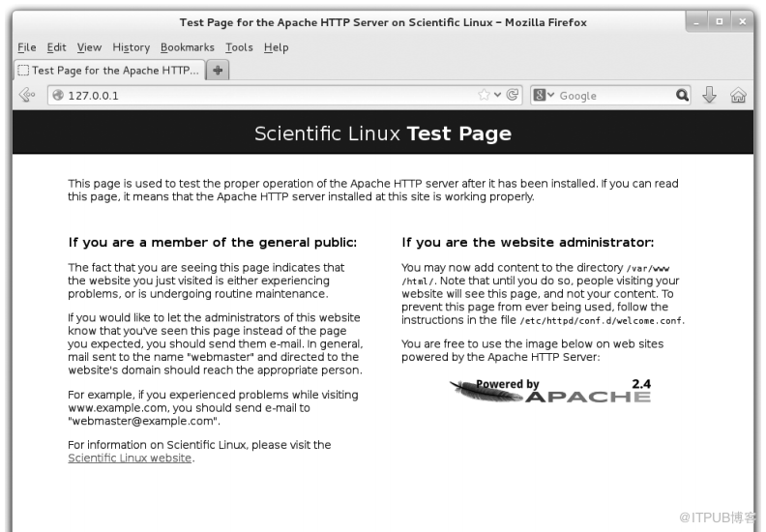Click the Firefox window title bar text
Screen dimensions: 766x532
[383, 22]
